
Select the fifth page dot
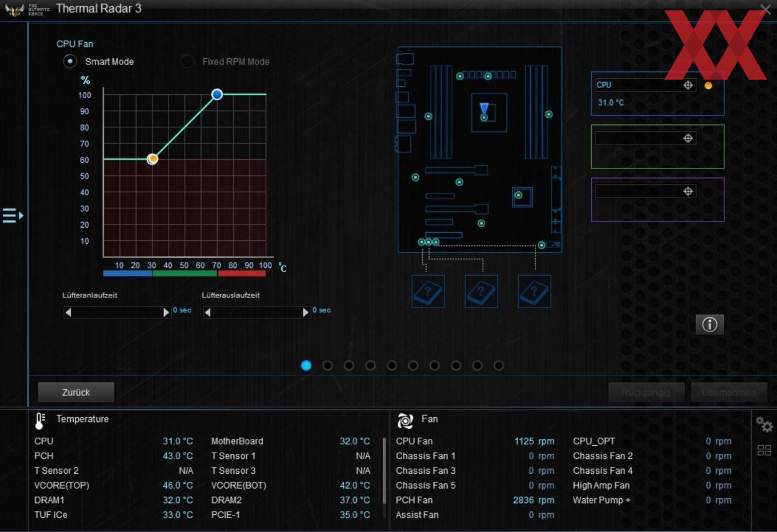tap(392, 365)
